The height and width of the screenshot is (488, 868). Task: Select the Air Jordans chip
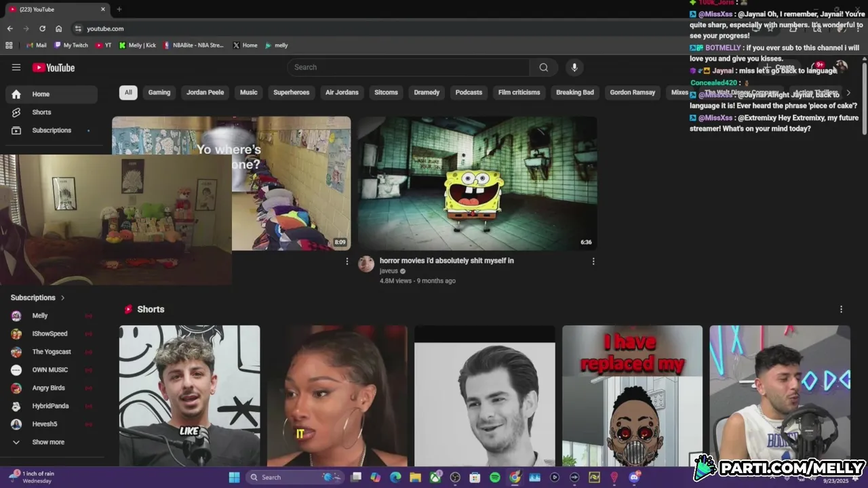pos(342,92)
